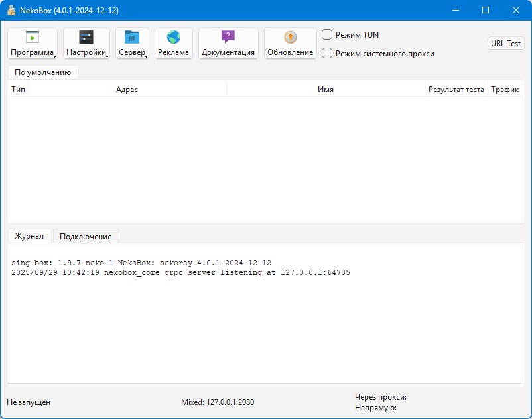
Task: Open the Реклама globe icon
Action: coord(173,38)
